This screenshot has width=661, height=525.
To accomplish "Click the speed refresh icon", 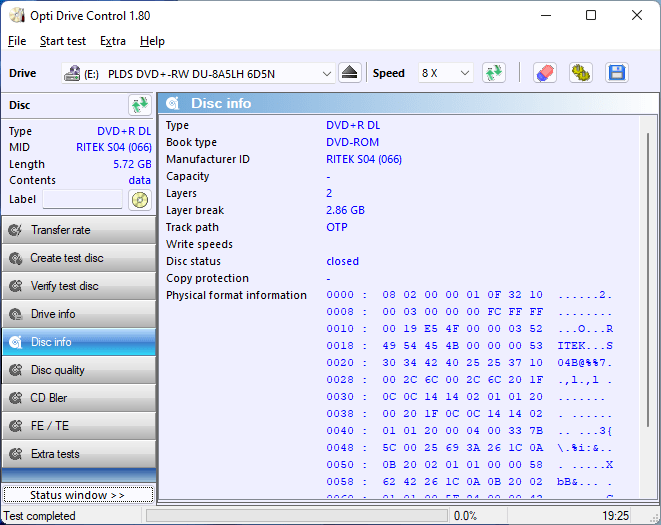I will pos(493,73).
